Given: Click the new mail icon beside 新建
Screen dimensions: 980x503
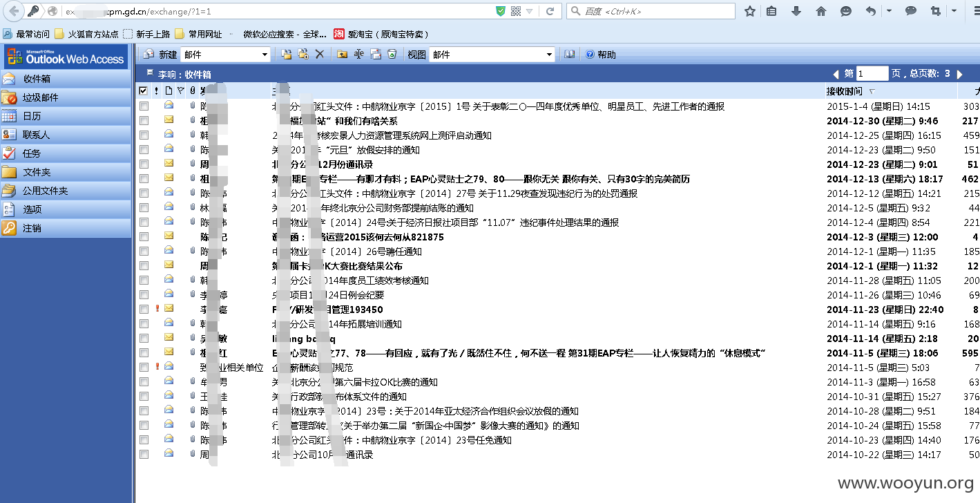Looking at the screenshot, I should (148, 55).
